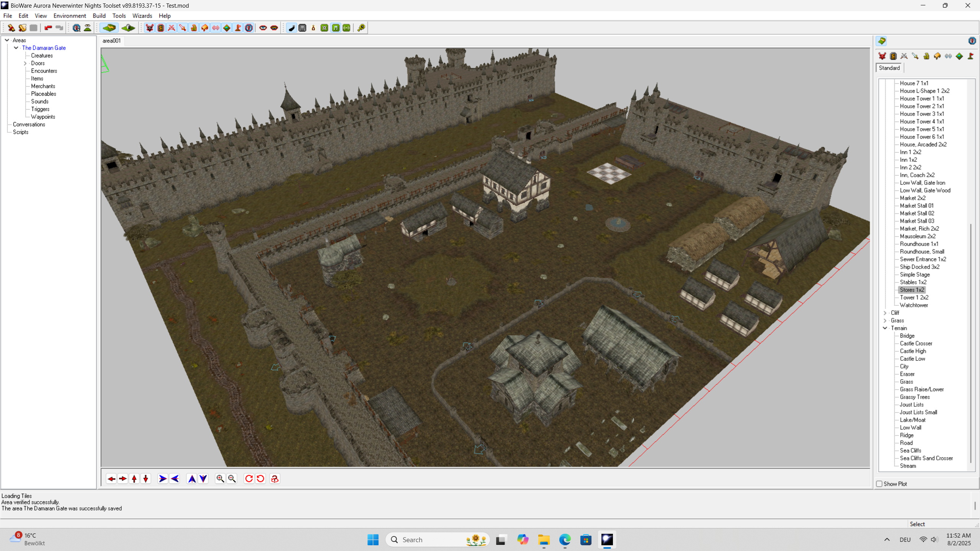This screenshot has height=551, width=980.
Task: Toggle creature visibility in top toolbar
Action: click(x=150, y=28)
